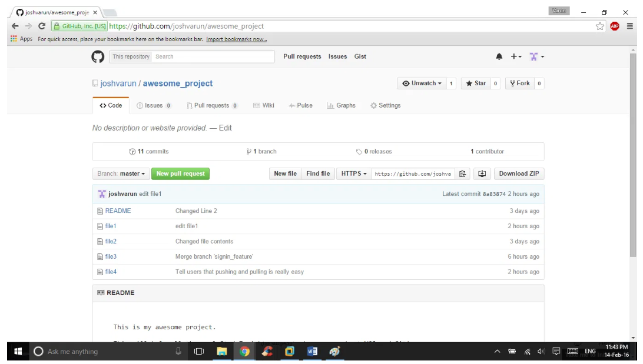Open the file4 link in the file list
This screenshot has height=364, width=643.
pos(111,272)
